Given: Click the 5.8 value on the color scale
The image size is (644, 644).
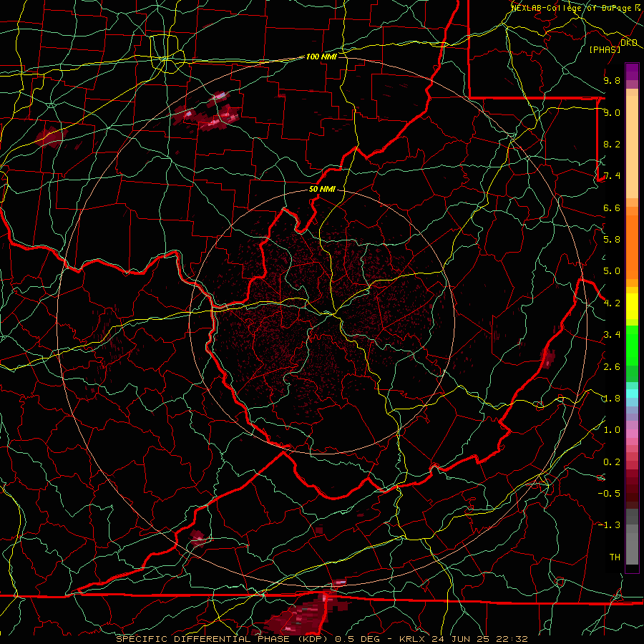Looking at the screenshot, I should click(612, 240).
